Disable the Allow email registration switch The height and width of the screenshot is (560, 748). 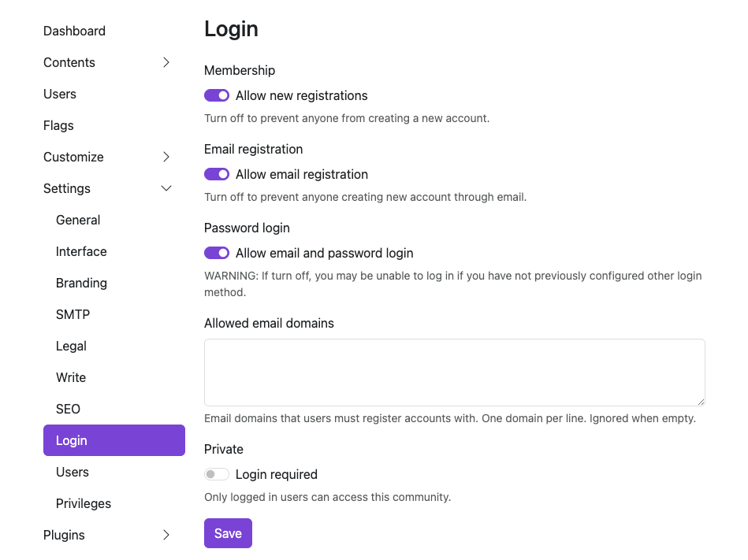[217, 174]
